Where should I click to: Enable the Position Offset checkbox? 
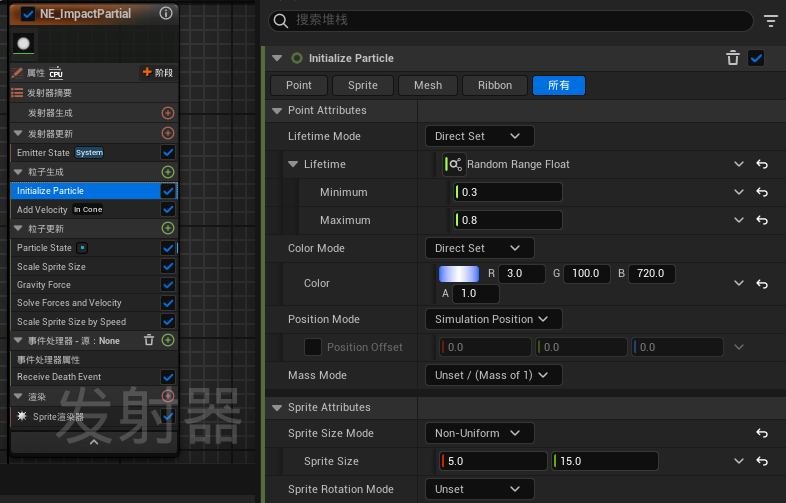(x=313, y=347)
